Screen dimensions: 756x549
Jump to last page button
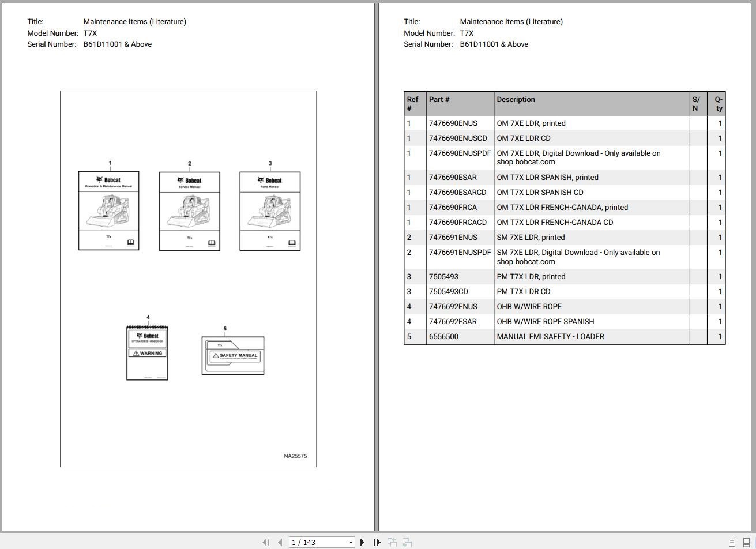click(377, 542)
